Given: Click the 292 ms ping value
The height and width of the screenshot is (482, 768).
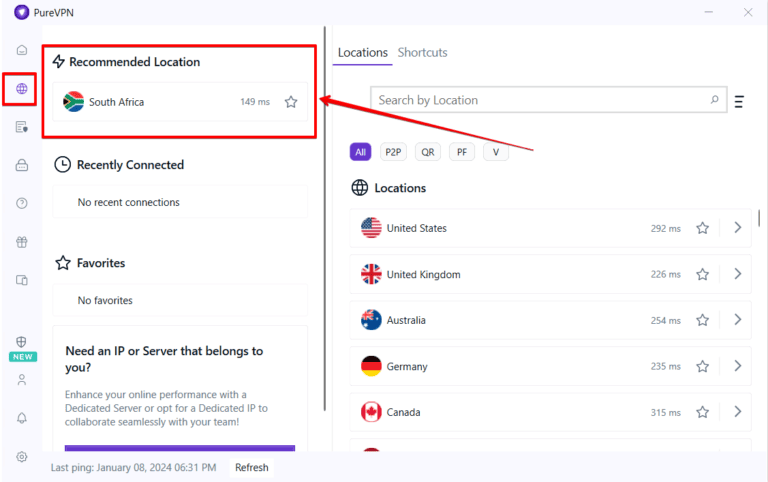Looking at the screenshot, I should coord(666,229).
